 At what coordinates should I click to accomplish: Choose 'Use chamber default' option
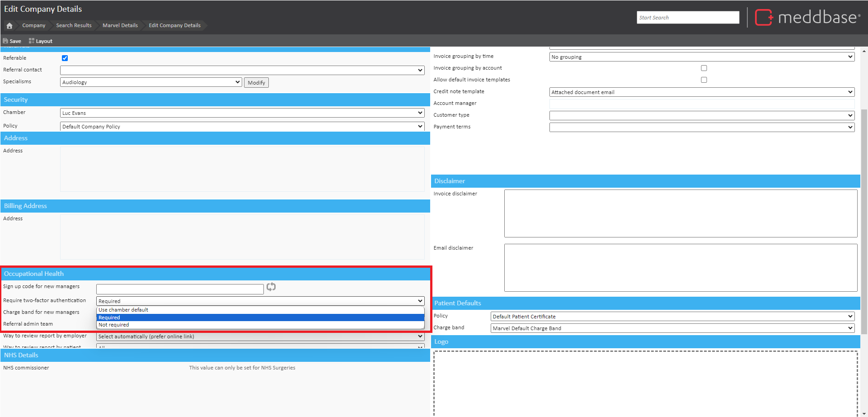[x=123, y=310]
